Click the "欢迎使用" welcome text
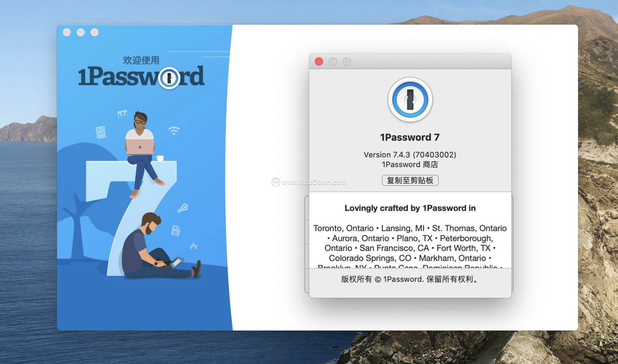Viewport: 618px width, 364px height. point(141,60)
